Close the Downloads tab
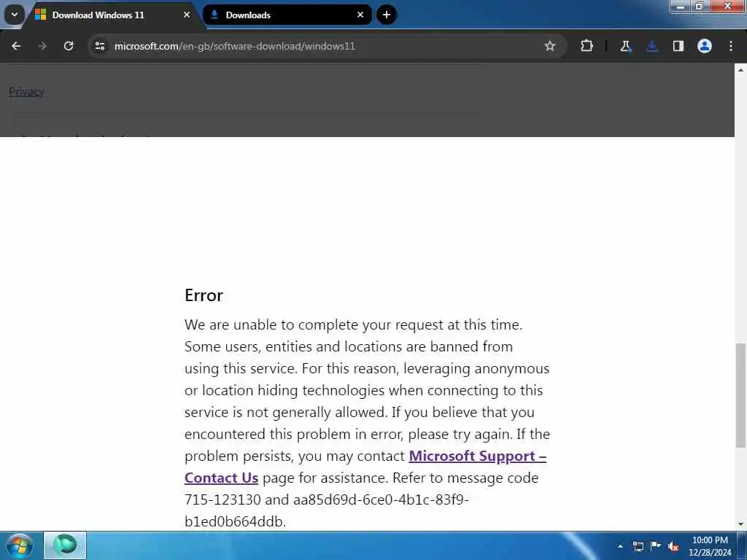 pyautogui.click(x=360, y=15)
